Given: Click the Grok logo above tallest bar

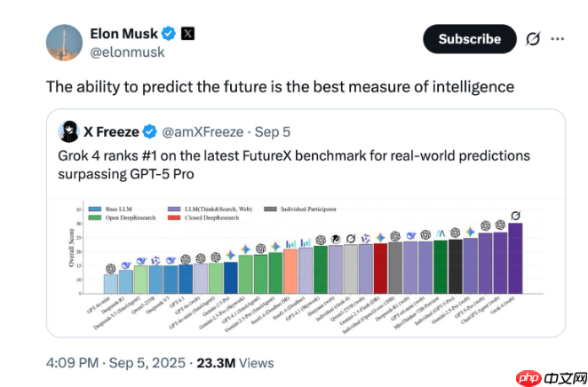Looking at the screenshot, I should [x=516, y=216].
